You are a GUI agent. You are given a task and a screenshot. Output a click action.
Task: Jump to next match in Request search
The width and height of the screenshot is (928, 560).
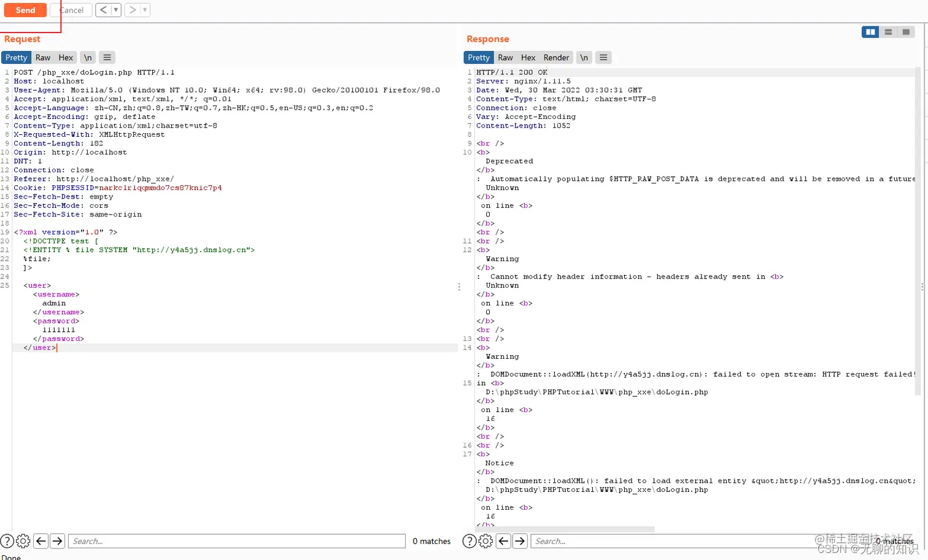coord(58,541)
